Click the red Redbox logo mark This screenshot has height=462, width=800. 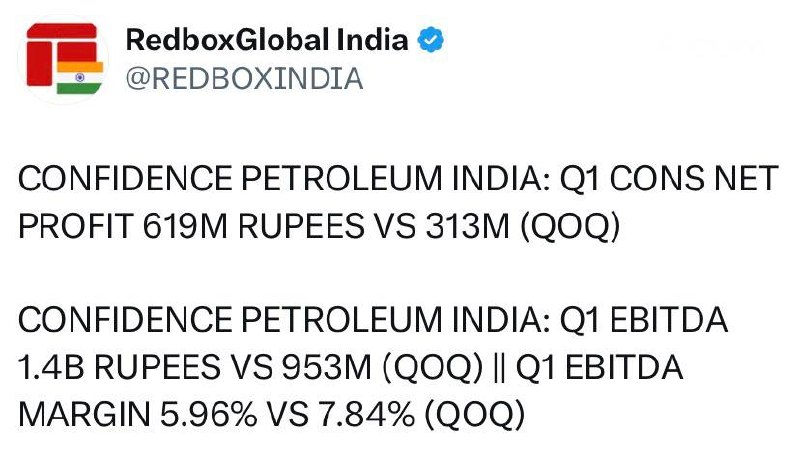coord(61,54)
